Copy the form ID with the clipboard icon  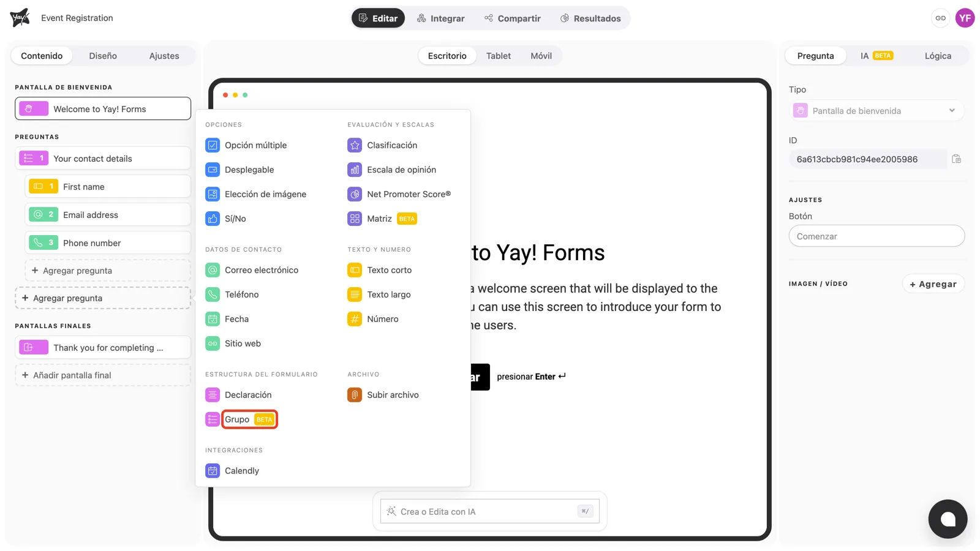click(x=956, y=159)
